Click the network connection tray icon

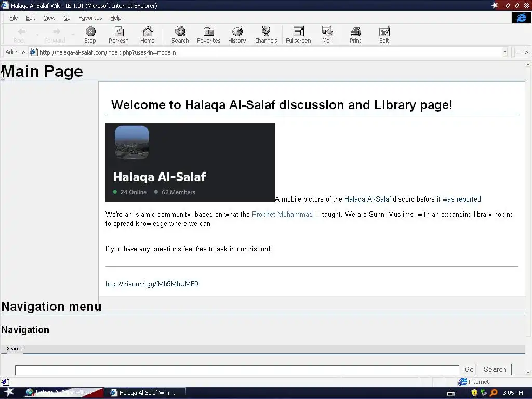pyautogui.click(x=484, y=393)
